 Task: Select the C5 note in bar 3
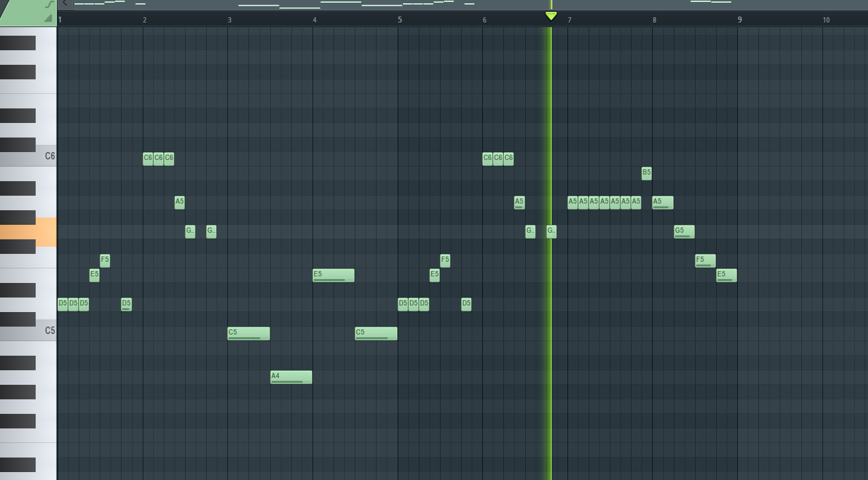point(248,333)
